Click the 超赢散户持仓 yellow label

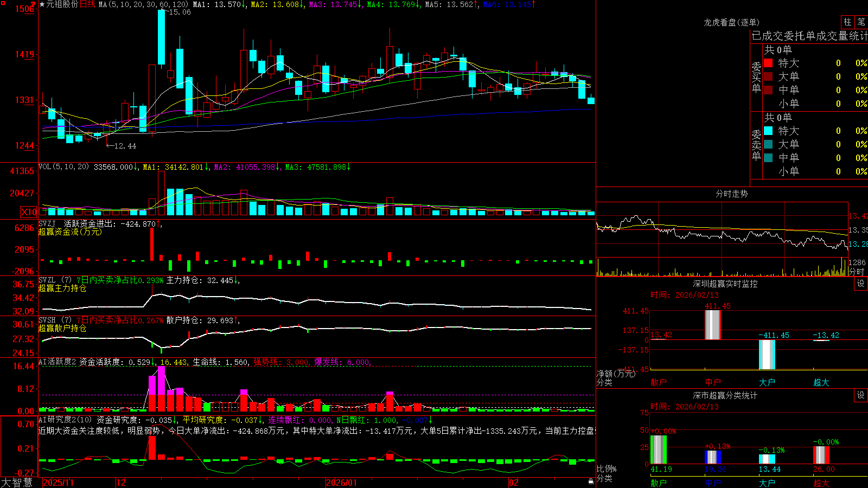coord(62,328)
